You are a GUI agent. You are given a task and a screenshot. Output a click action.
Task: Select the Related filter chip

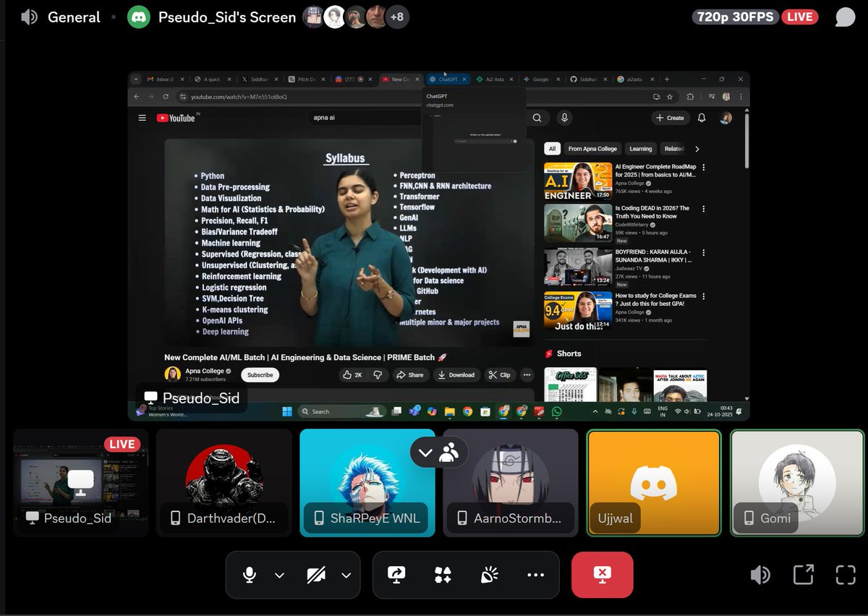tap(673, 148)
